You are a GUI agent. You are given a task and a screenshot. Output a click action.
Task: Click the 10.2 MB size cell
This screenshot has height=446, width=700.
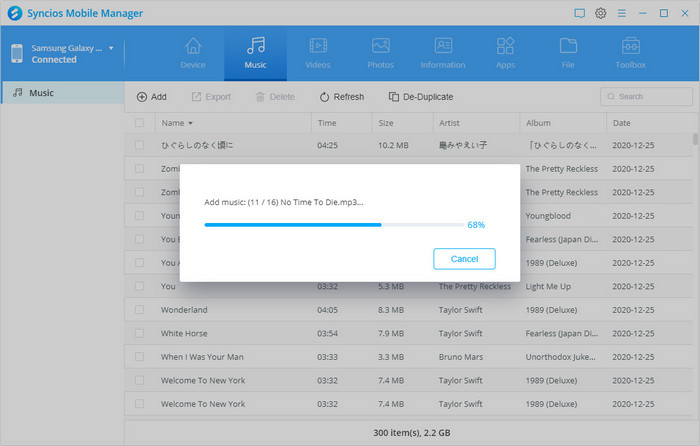pos(393,145)
